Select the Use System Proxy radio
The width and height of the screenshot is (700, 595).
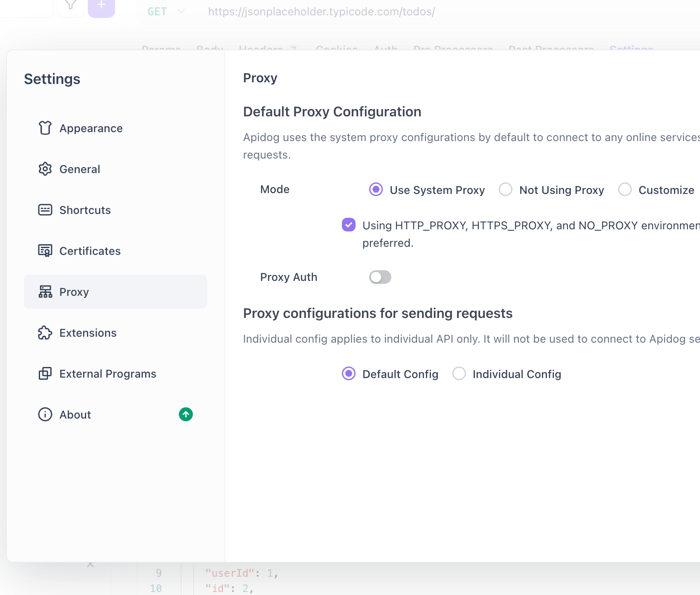pyautogui.click(x=376, y=189)
